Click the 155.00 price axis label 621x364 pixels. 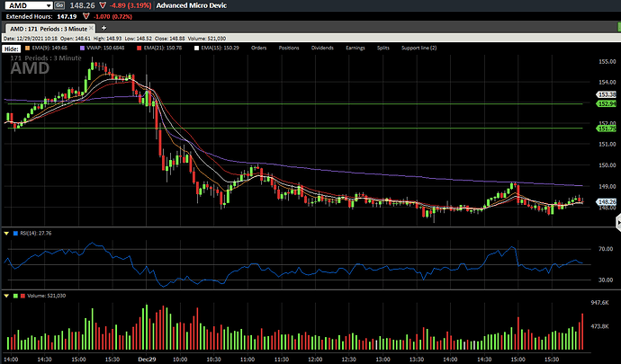[607, 62]
